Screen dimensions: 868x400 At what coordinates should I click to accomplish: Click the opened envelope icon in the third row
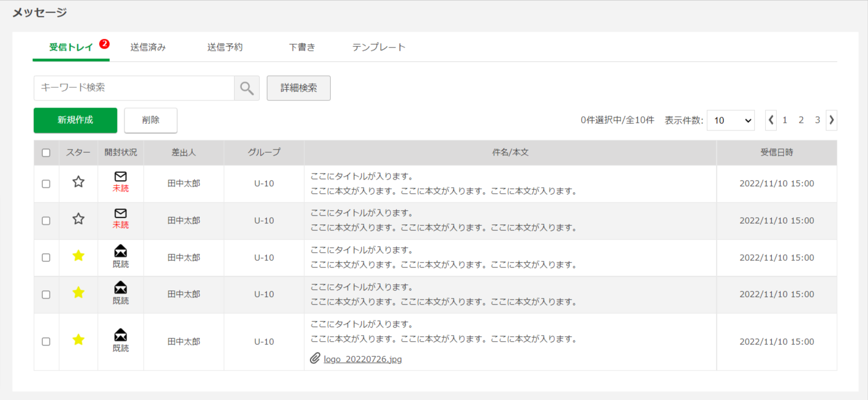[x=121, y=250]
